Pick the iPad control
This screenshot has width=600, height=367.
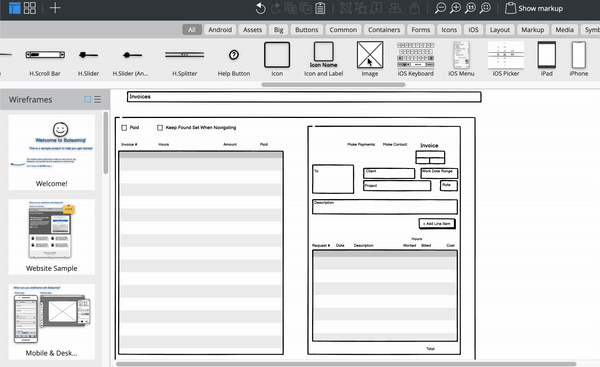tap(547, 59)
